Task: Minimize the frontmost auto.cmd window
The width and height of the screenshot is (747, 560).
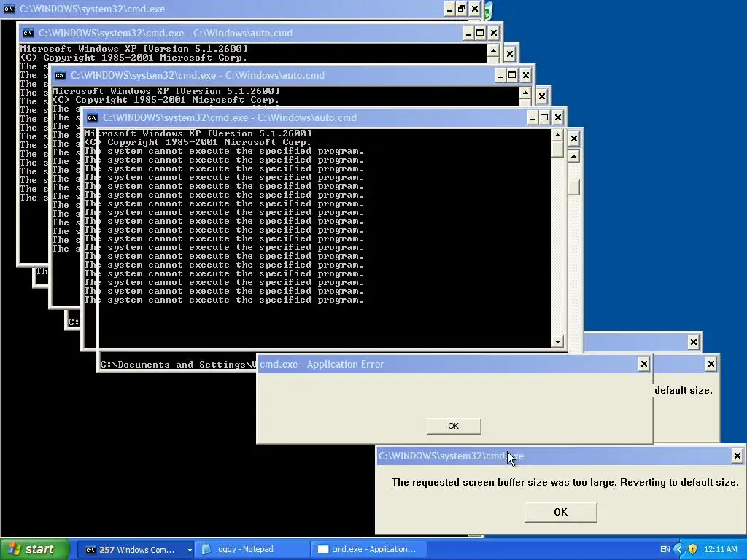Action: pyautogui.click(x=532, y=117)
